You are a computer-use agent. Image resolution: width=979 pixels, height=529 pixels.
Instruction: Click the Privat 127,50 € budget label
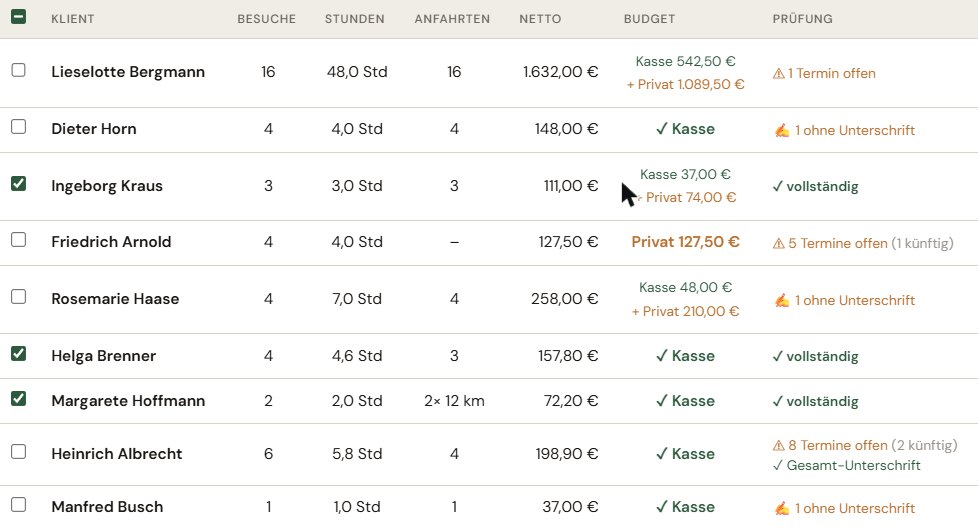[x=686, y=242]
